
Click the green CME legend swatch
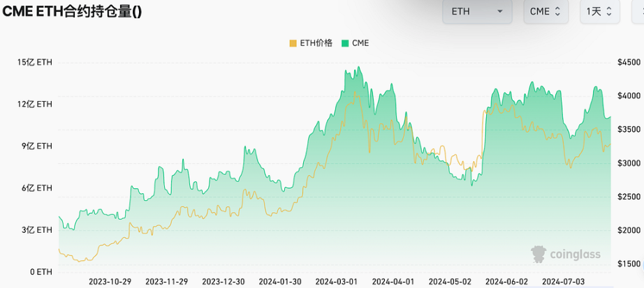coord(345,43)
